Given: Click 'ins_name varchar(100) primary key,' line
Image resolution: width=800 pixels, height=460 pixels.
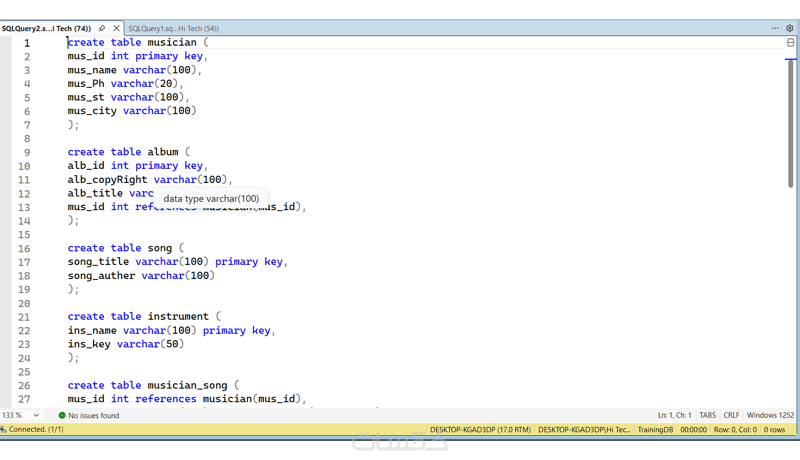Looking at the screenshot, I should tap(171, 330).
